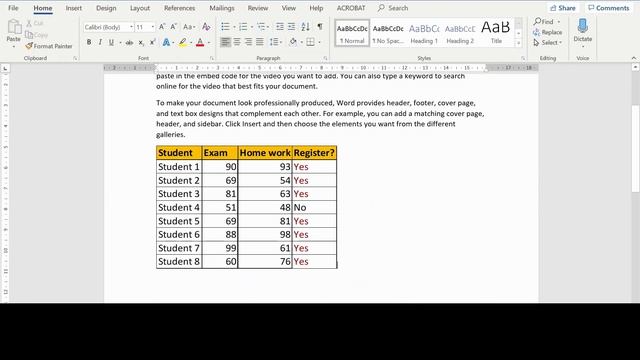Open the Borders button

(311, 42)
